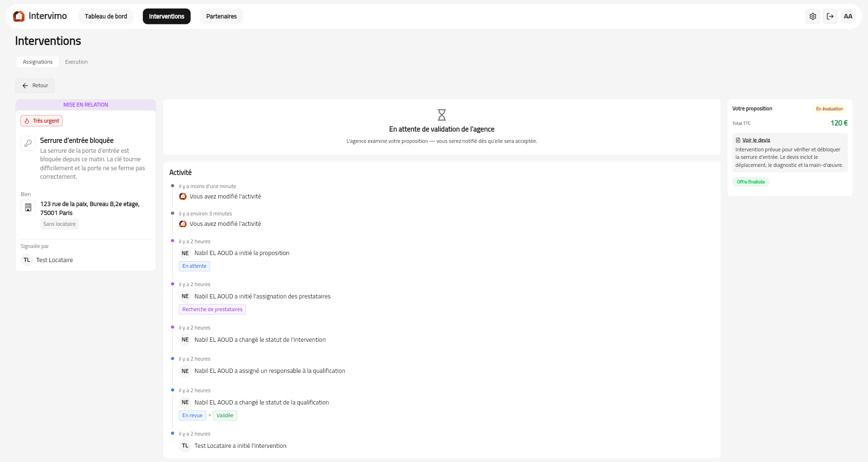Click 'Nabil EL AOUD a assigné un responsable à la qualification'
The width and height of the screenshot is (868, 462).
click(x=270, y=371)
